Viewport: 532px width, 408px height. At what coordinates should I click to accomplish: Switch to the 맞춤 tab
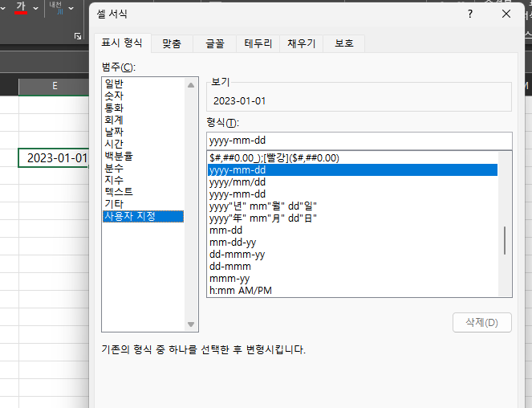(172, 44)
